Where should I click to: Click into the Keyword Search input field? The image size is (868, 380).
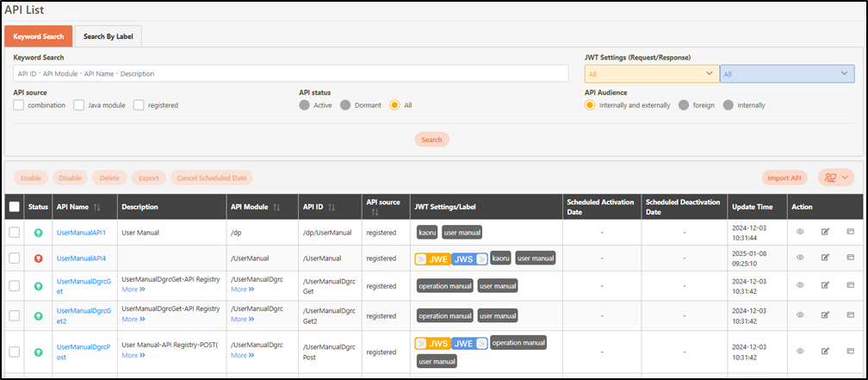(x=293, y=74)
